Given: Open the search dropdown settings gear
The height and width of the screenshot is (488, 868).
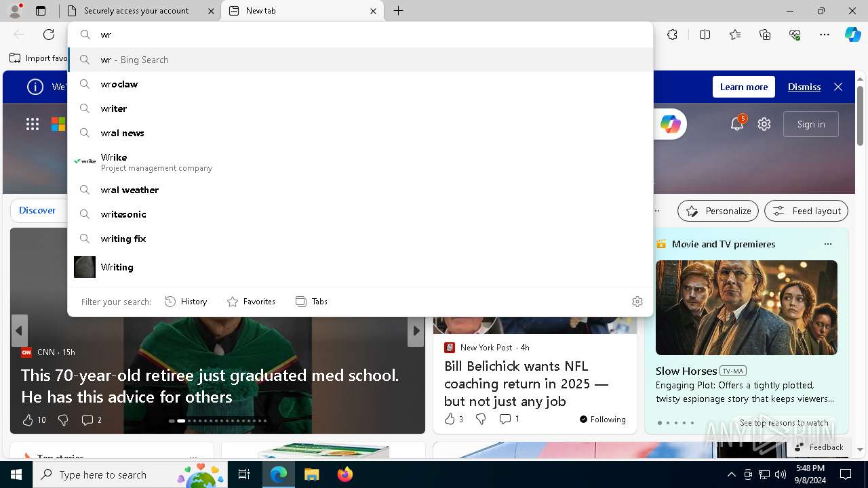Looking at the screenshot, I should click(637, 302).
